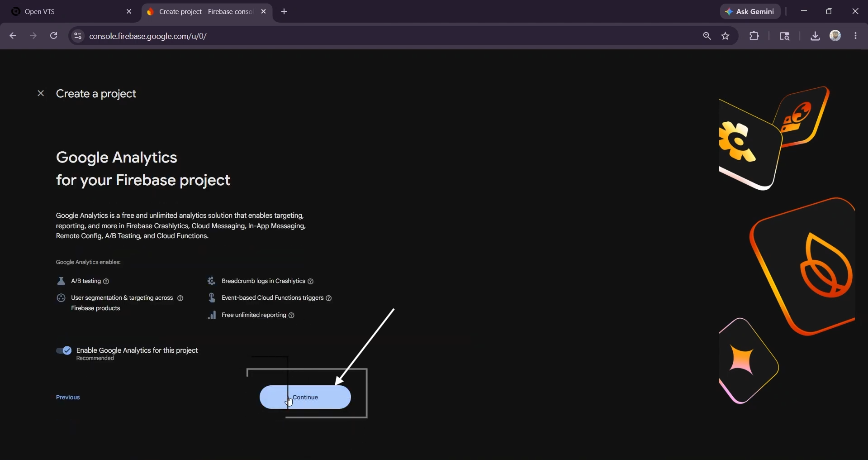View site information for console.firebase.google.com
This screenshot has width=868, height=460.
(x=78, y=36)
